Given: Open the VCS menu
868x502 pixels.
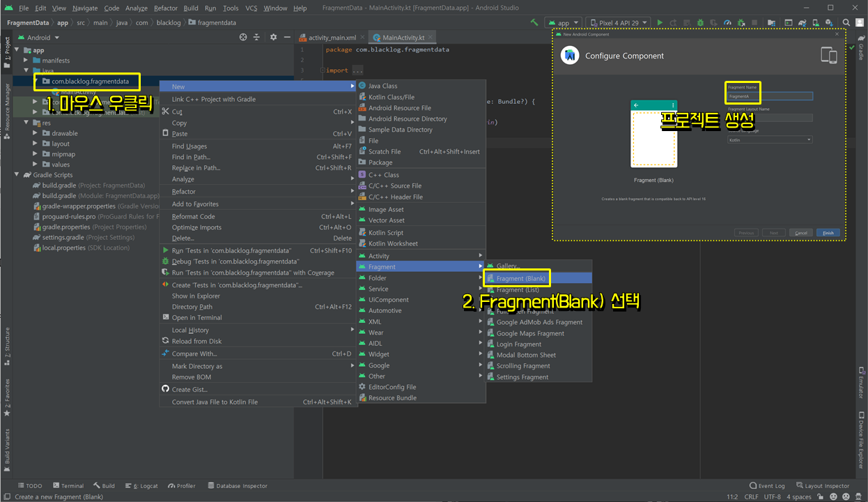Looking at the screenshot, I should click(251, 8).
